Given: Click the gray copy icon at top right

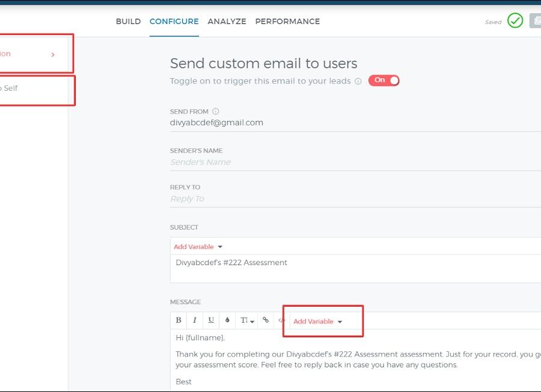Looking at the screenshot, I should (536, 21).
